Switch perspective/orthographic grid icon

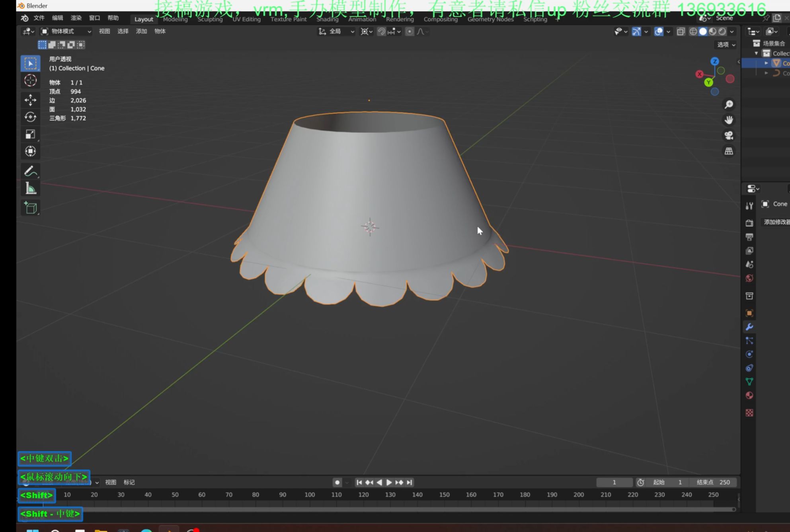tap(729, 151)
